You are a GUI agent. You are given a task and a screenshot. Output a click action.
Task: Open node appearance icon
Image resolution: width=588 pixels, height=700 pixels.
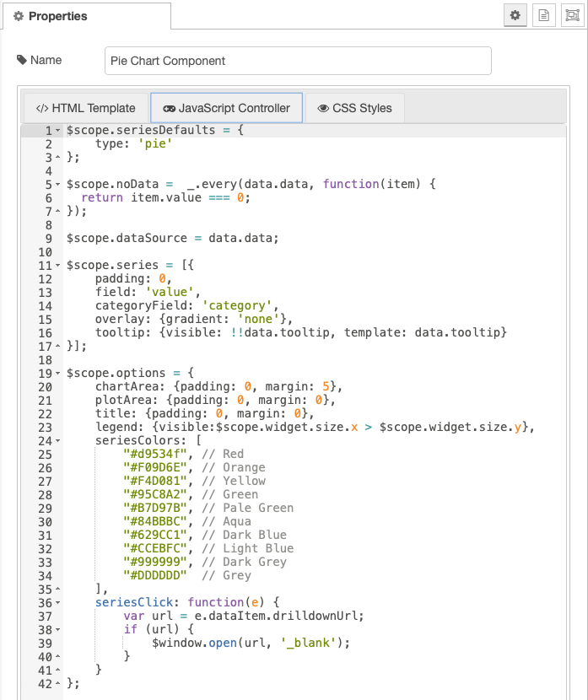[572, 16]
